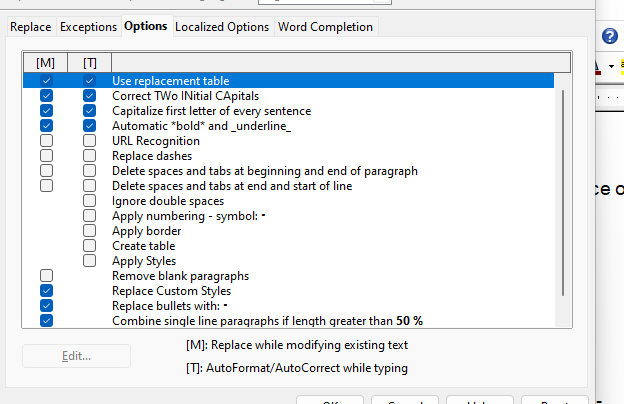Check Ignore double spaces option

click(x=89, y=201)
